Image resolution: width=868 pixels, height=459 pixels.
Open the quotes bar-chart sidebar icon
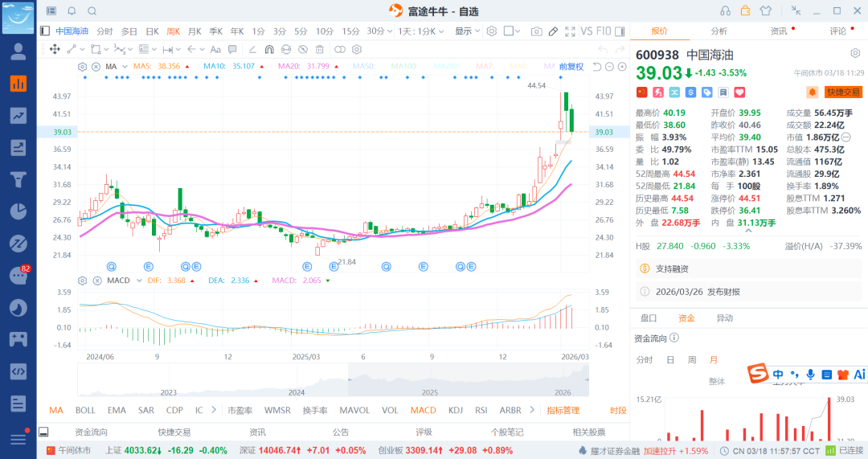18,84
